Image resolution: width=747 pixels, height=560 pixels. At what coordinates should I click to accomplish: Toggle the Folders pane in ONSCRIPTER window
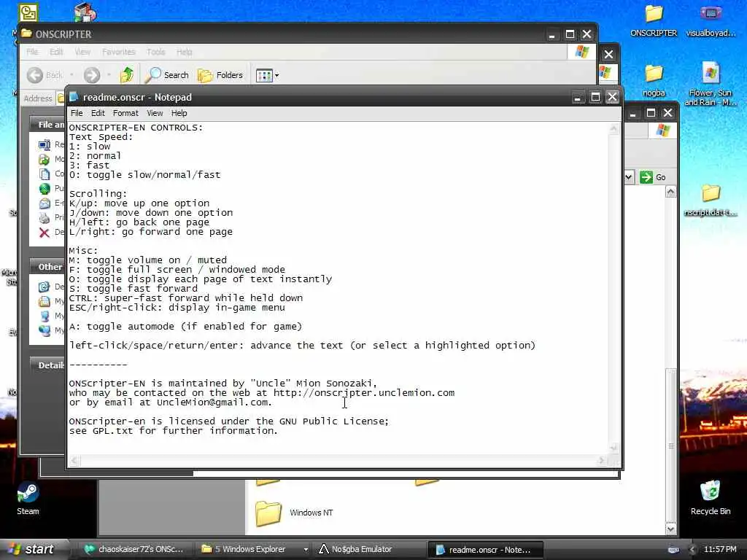click(220, 75)
